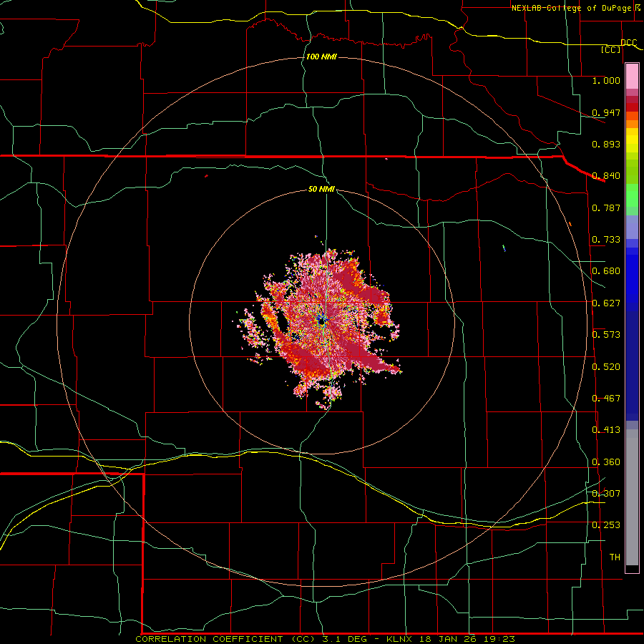Click the CORRELATION COEFFICIENT (CC) caption text

coord(226,639)
